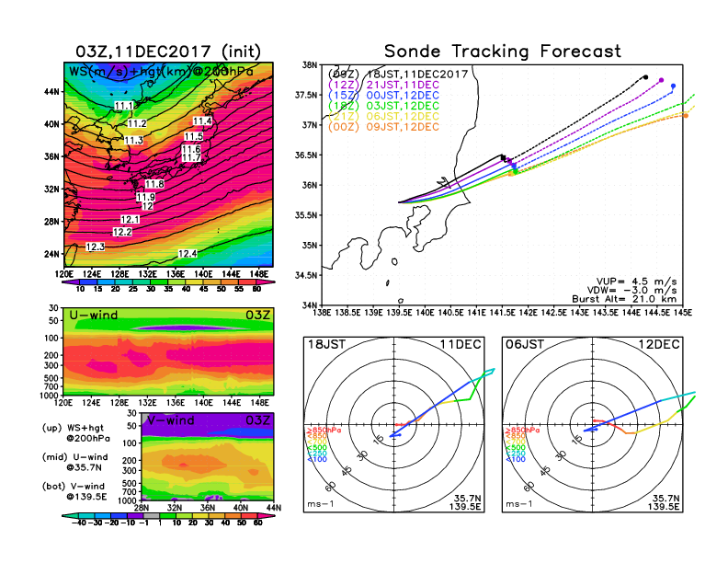Click the "03Z,11DEC2017 (init)" title
This screenshot has width=728, height=563.
[x=168, y=52]
